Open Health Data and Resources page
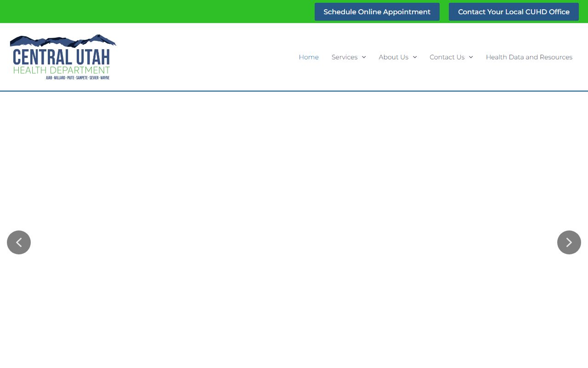The width and height of the screenshot is (588, 368). [x=529, y=57]
